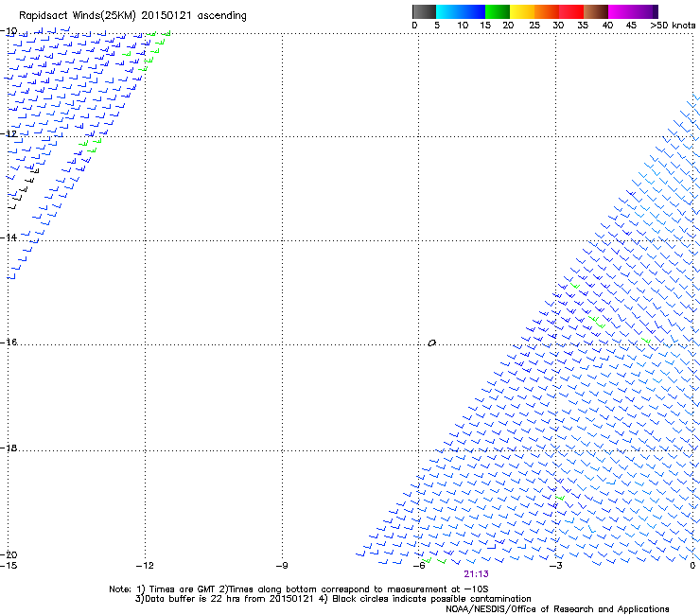Click the '>50 knots' legend label
The width and height of the screenshot is (700, 615).
click(x=673, y=26)
